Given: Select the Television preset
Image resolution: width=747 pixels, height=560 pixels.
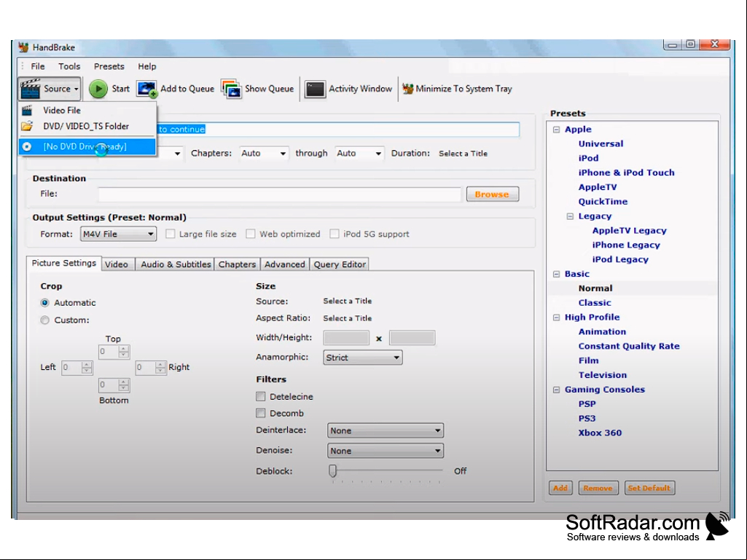Looking at the screenshot, I should 603,375.
